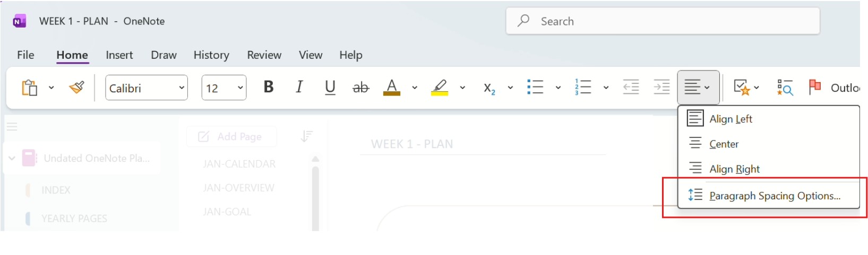Click the Outlook flag tasks icon
Viewport: 868px width, 255px height.
click(x=814, y=87)
